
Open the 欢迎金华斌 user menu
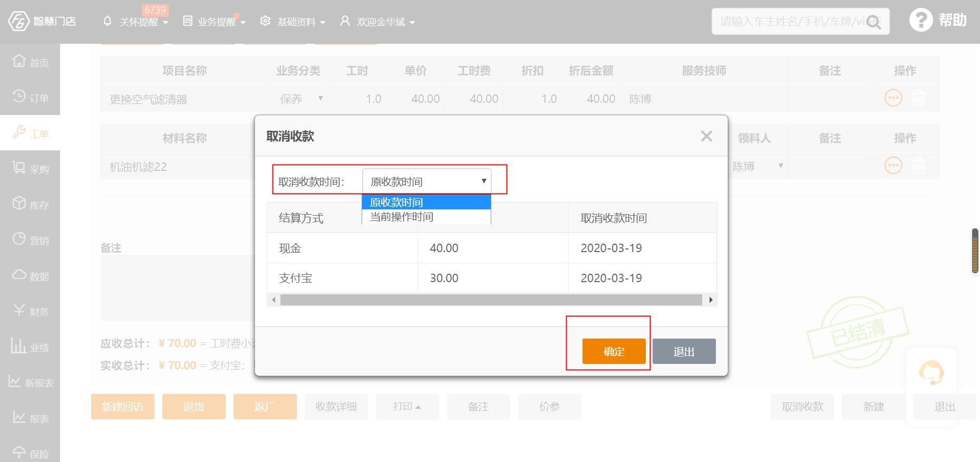point(377,22)
